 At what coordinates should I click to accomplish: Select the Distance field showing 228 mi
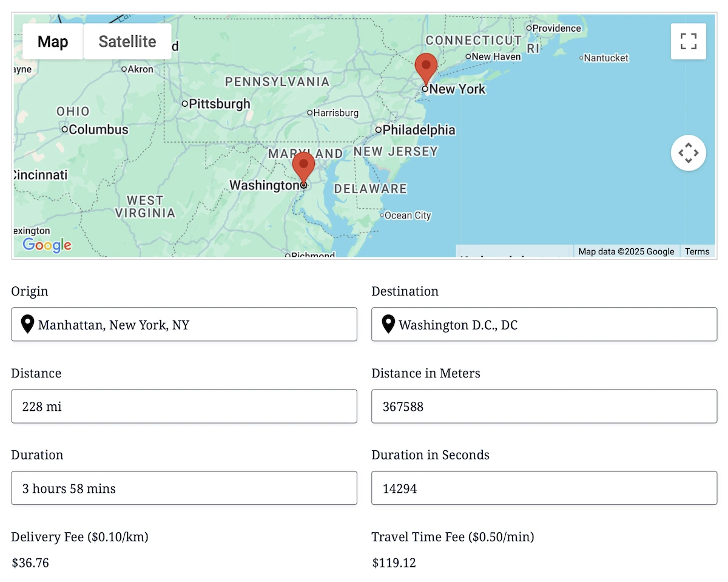(184, 407)
